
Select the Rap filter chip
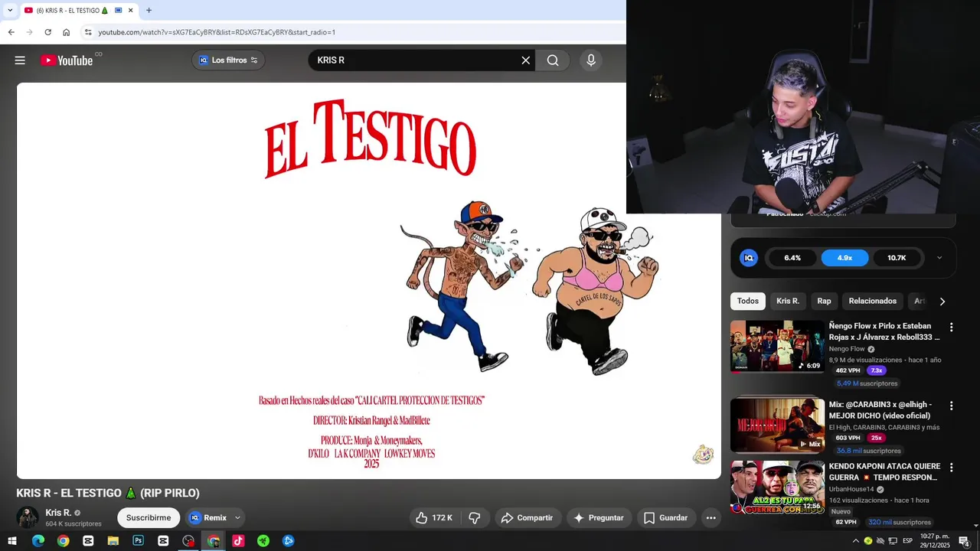pyautogui.click(x=824, y=302)
